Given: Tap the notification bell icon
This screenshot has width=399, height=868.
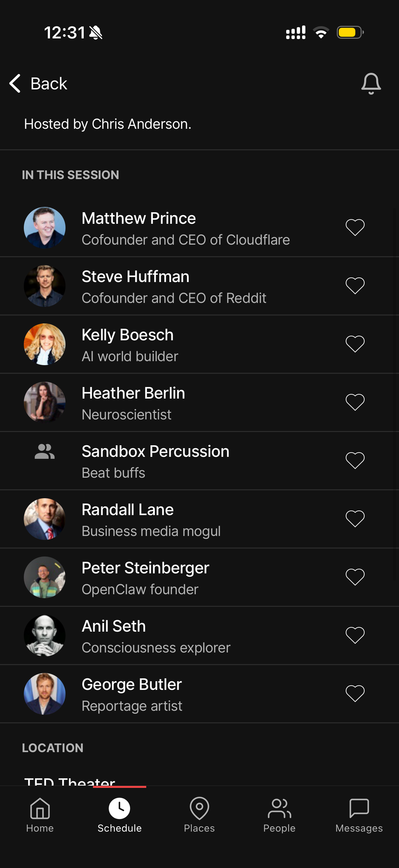Looking at the screenshot, I should click(x=371, y=83).
